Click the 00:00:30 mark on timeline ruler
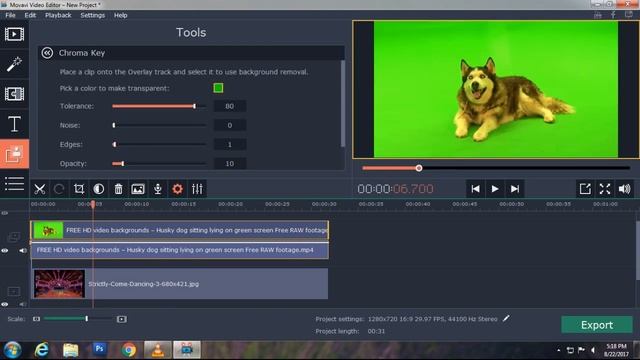640x360 pixels. [324, 204]
